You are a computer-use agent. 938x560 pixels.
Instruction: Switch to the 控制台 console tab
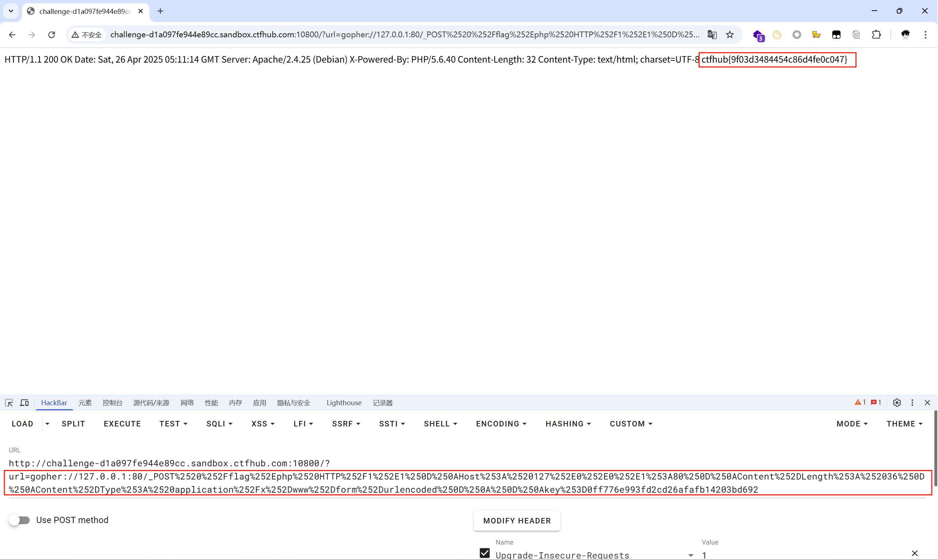tap(112, 403)
